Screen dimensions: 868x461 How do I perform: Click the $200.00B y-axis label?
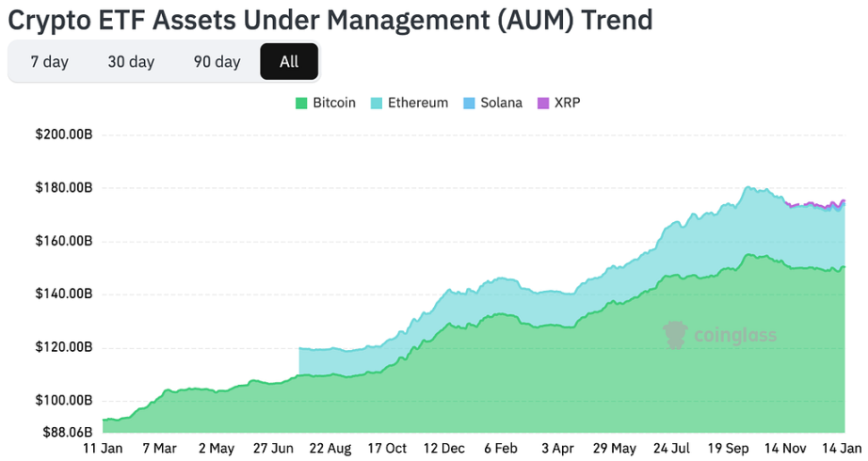[x=64, y=135]
